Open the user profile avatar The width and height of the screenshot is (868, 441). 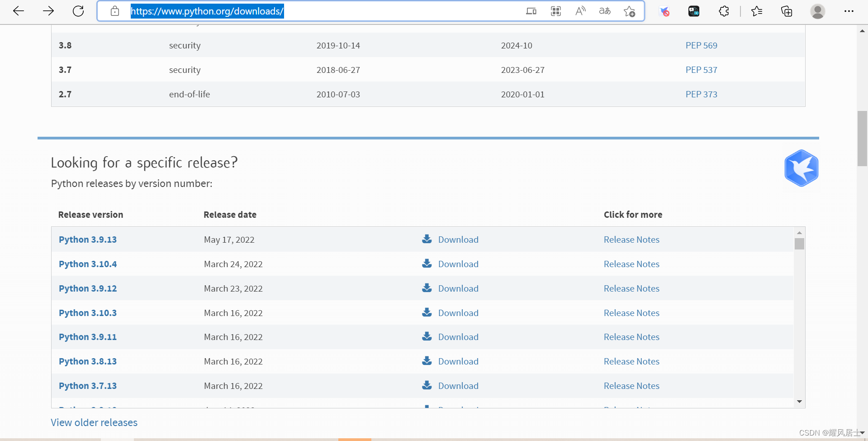point(818,11)
